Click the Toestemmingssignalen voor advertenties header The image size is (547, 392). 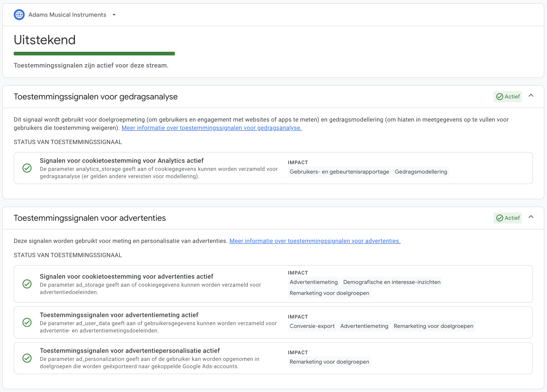[x=90, y=218]
